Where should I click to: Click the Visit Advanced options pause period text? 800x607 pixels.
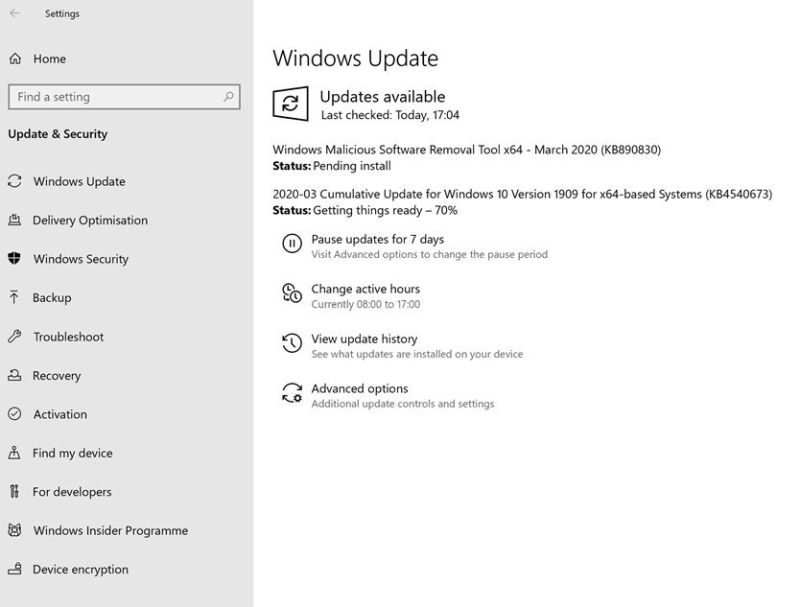(x=429, y=254)
